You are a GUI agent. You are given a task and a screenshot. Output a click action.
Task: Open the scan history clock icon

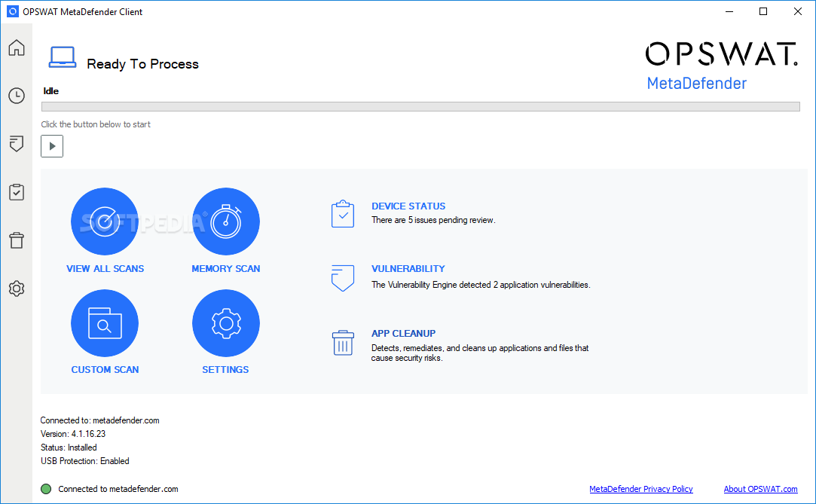17,96
